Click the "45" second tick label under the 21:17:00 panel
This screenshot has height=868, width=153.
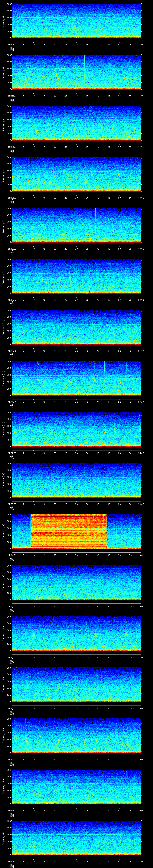pos(109,198)
